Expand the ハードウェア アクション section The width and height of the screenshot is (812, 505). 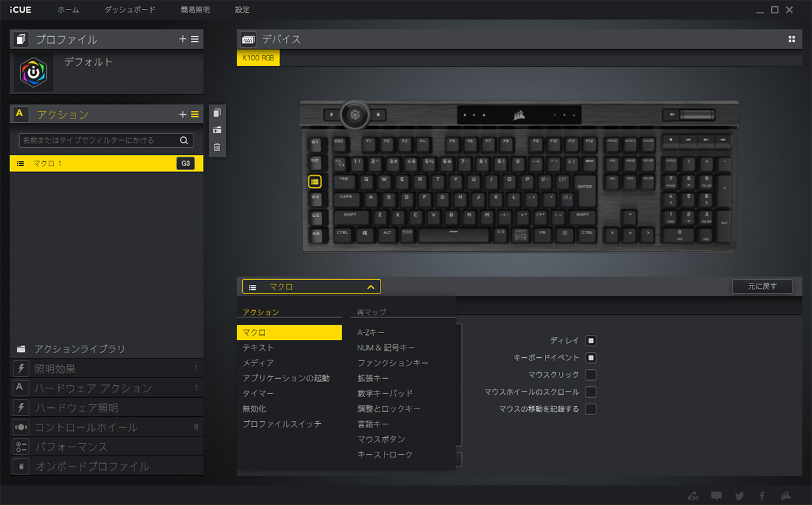tap(107, 388)
